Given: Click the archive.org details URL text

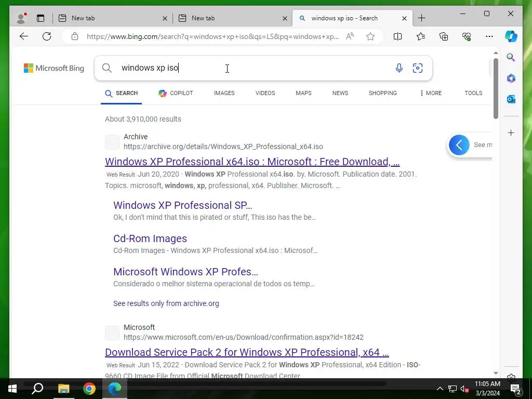Looking at the screenshot, I should (223, 147).
